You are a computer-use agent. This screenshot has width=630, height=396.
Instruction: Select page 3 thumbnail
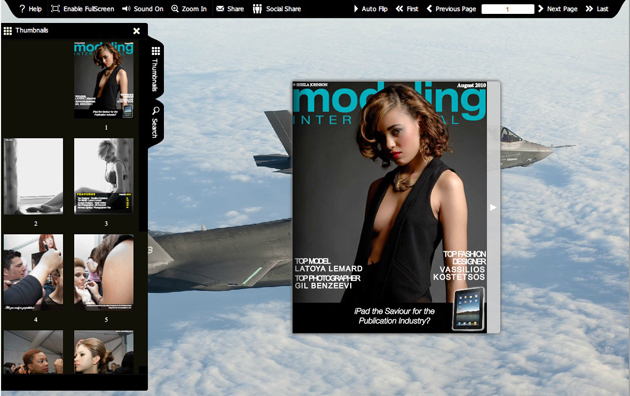pos(104,176)
